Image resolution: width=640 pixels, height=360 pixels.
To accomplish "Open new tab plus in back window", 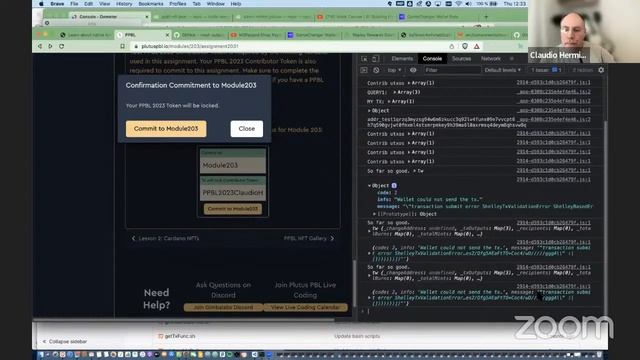I will tap(486, 17).
